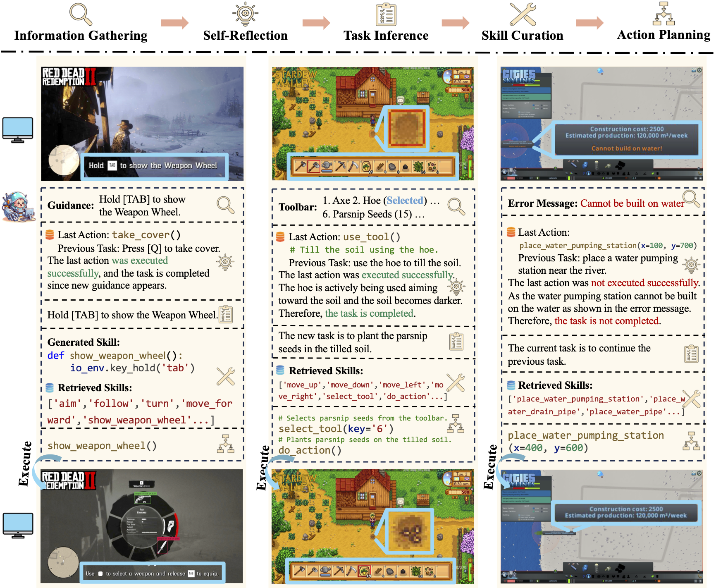
Task: Click the 'Action Planning' label
Action: [x=663, y=35]
